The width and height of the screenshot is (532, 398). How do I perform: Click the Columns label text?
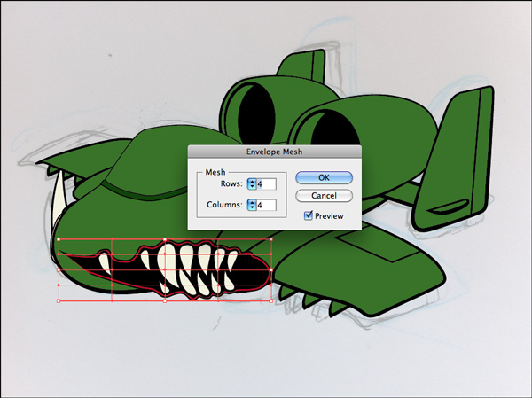pos(225,205)
